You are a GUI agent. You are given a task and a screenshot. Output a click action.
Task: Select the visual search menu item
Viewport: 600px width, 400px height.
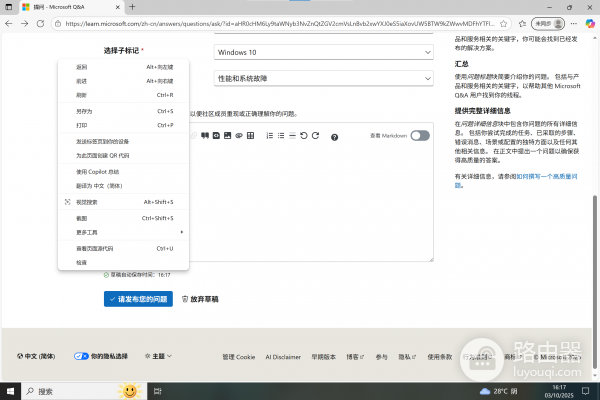click(x=124, y=202)
